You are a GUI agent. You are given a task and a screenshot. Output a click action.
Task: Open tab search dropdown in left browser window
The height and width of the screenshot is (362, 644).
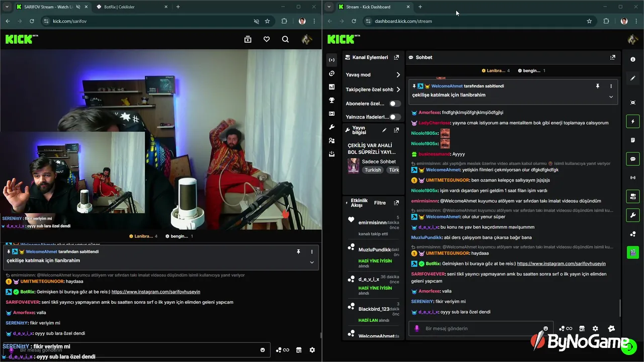pyautogui.click(x=7, y=7)
